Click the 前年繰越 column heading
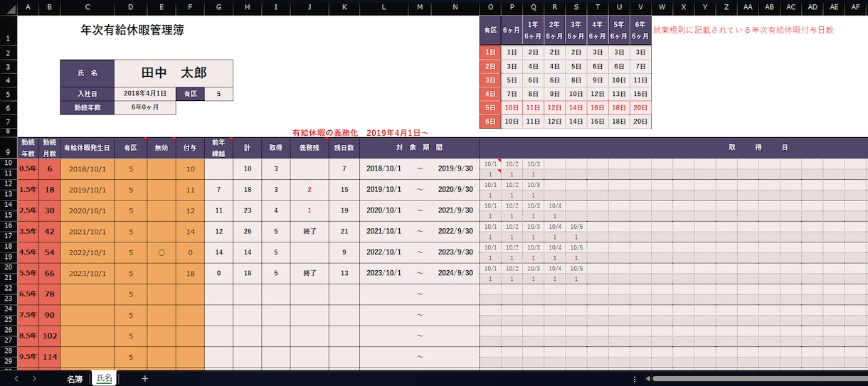This screenshot has height=386, width=868. pyautogui.click(x=218, y=148)
